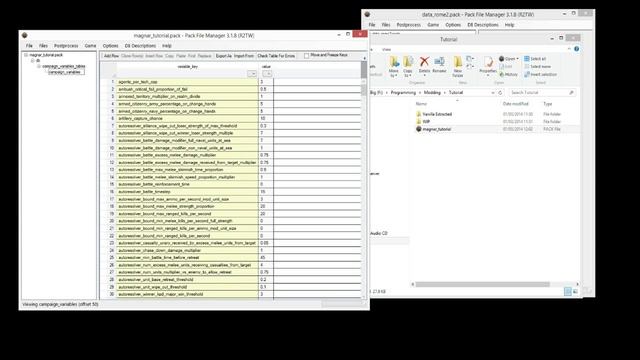640x360 pixels.
Task: Switch Explorer to large icons view
Action: (x=575, y=291)
